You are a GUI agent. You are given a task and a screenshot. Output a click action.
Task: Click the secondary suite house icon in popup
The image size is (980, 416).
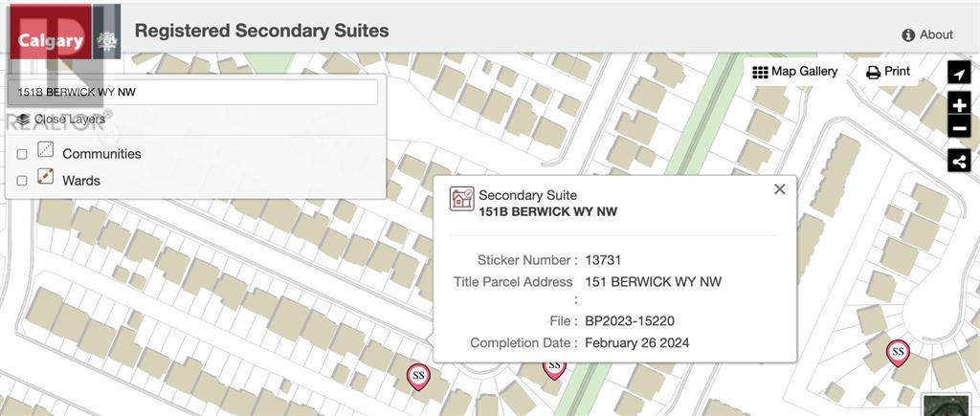[x=462, y=198]
